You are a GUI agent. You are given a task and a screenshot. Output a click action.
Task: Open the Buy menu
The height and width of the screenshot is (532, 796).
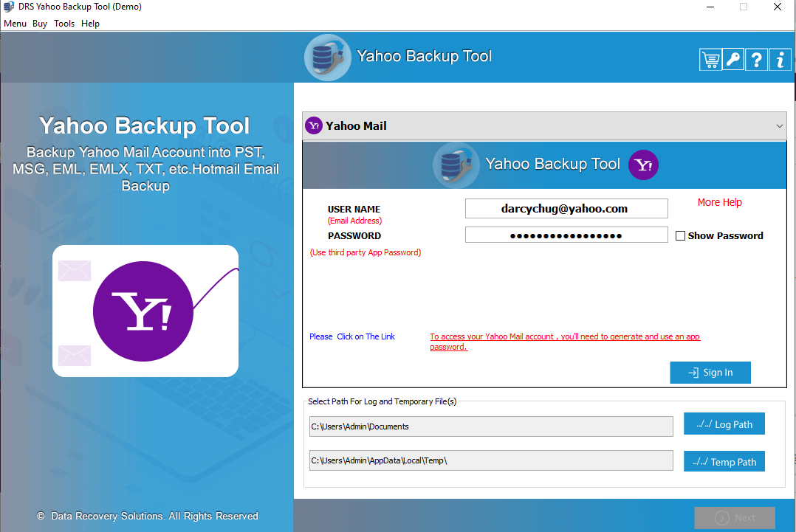click(x=40, y=24)
